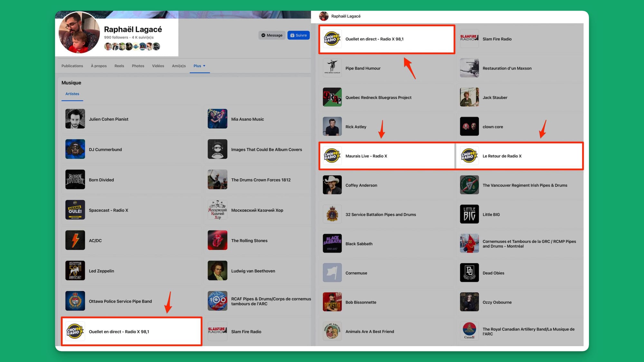Open right-panel Slam Fire Radio text
Screen dimensions: 644x362
click(497, 39)
